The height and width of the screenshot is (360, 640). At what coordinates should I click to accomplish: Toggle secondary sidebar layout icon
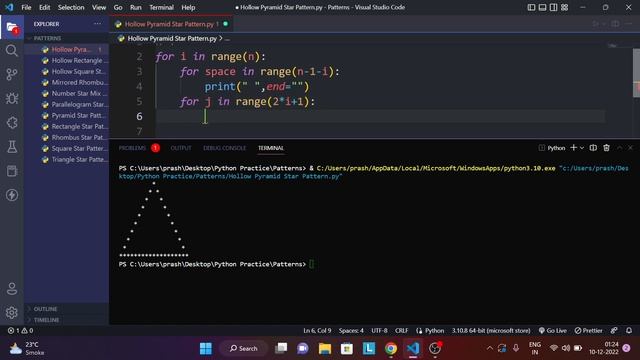[553, 7]
